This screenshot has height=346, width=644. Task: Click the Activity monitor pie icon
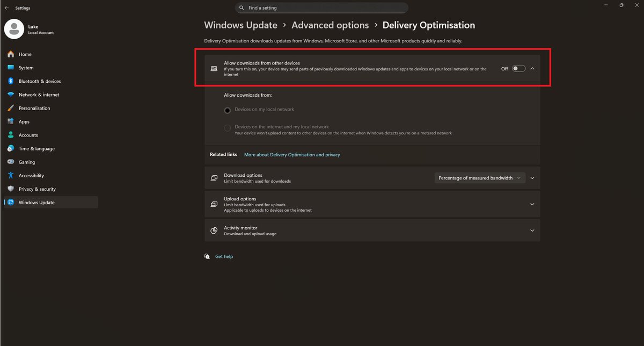pos(214,230)
